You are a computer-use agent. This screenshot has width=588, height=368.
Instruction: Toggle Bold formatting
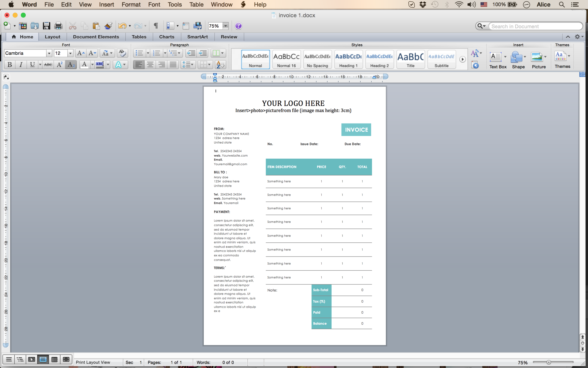10,64
